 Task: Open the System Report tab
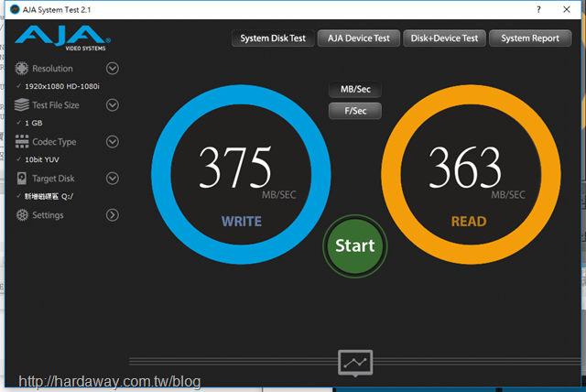tap(530, 38)
